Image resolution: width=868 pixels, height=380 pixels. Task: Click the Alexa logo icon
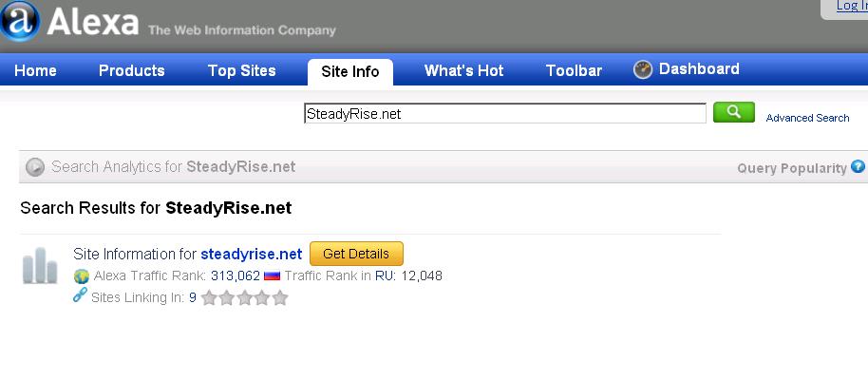coord(19,21)
